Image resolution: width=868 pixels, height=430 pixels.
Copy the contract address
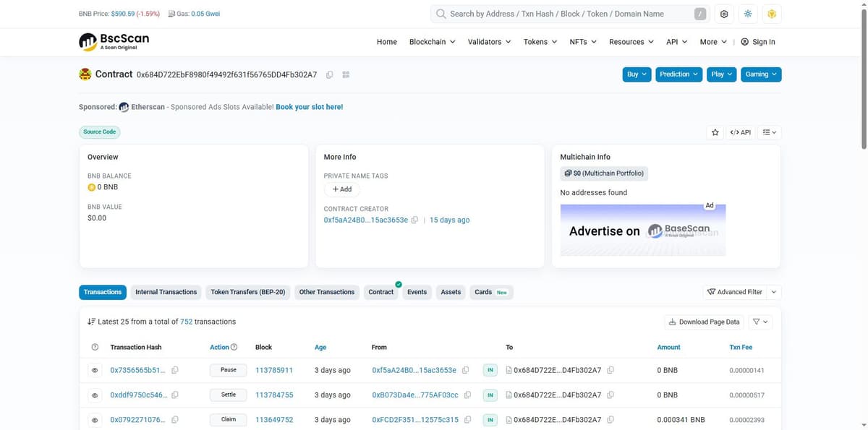point(330,74)
